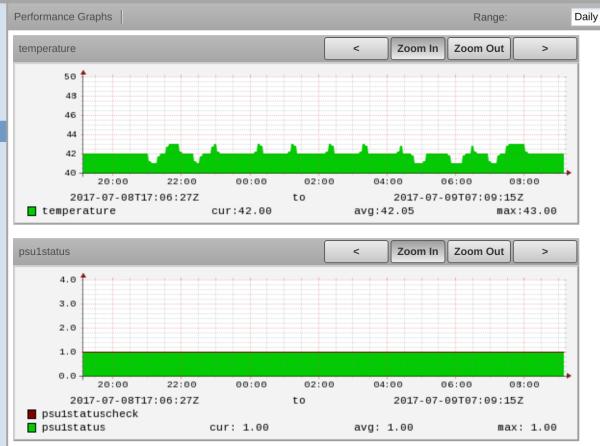The height and width of the screenshot is (446, 600).
Task: Click the temperature panel header label
Action: [x=47, y=49]
